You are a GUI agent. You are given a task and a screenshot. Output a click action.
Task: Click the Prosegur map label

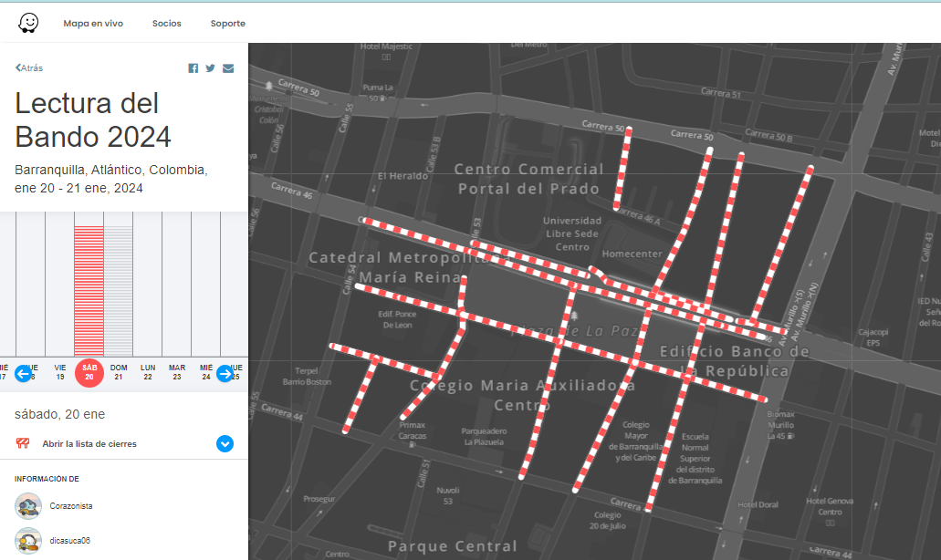pos(319,499)
